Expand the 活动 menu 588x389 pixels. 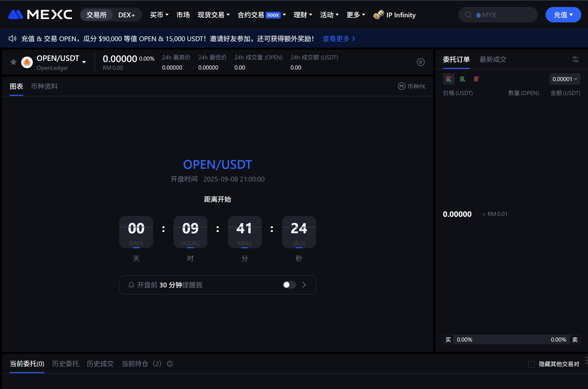329,15
